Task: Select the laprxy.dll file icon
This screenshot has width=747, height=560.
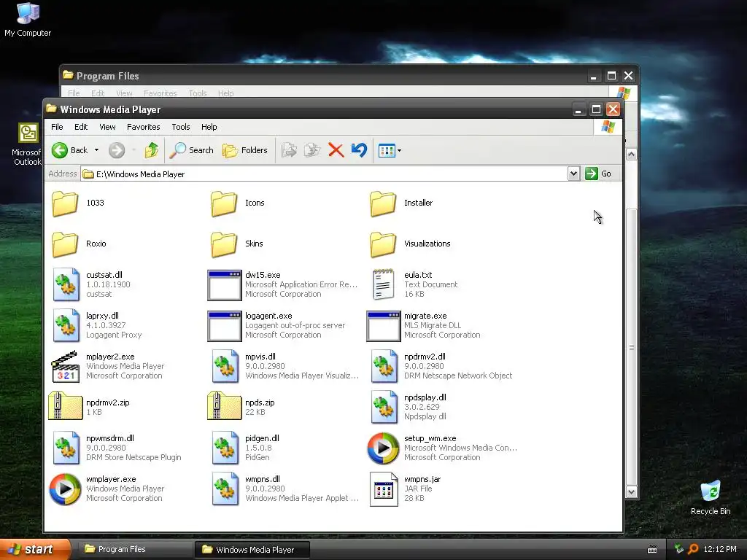Action: click(66, 325)
